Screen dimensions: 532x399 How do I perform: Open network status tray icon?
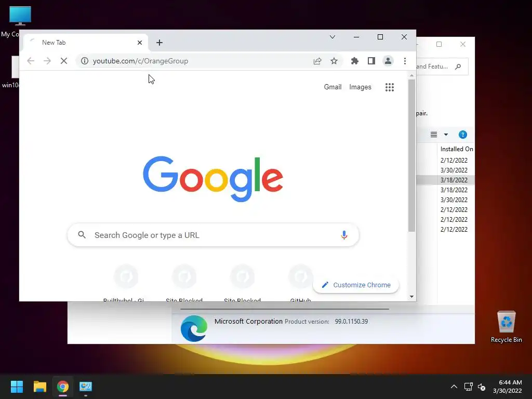click(x=469, y=387)
